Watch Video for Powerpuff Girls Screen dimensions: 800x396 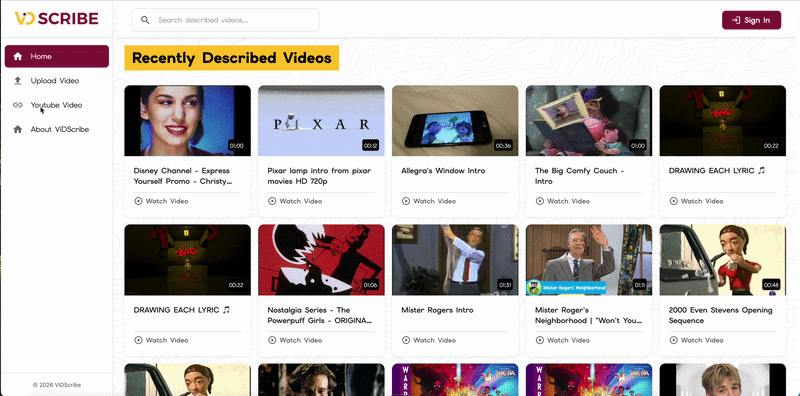295,340
